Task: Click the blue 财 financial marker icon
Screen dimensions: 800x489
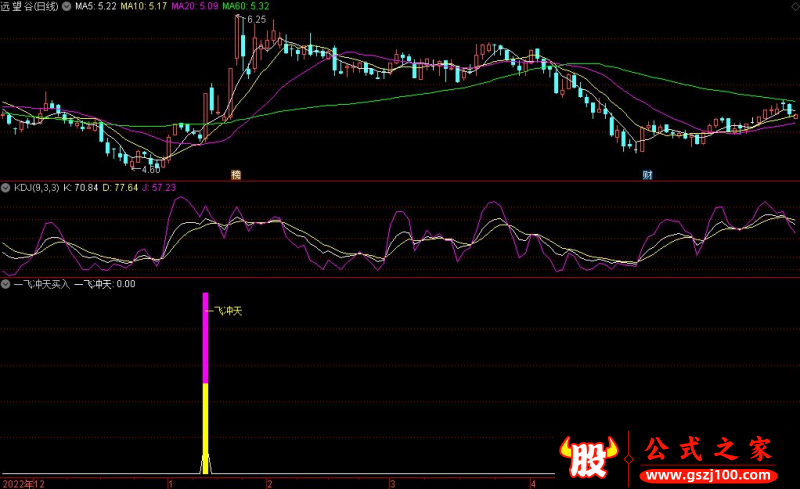Action: [647, 174]
